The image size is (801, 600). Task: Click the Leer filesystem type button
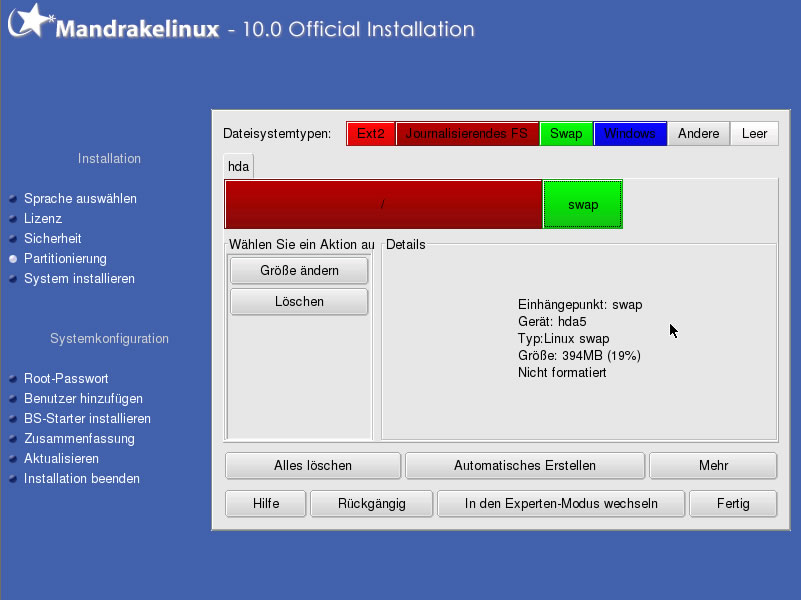click(755, 134)
